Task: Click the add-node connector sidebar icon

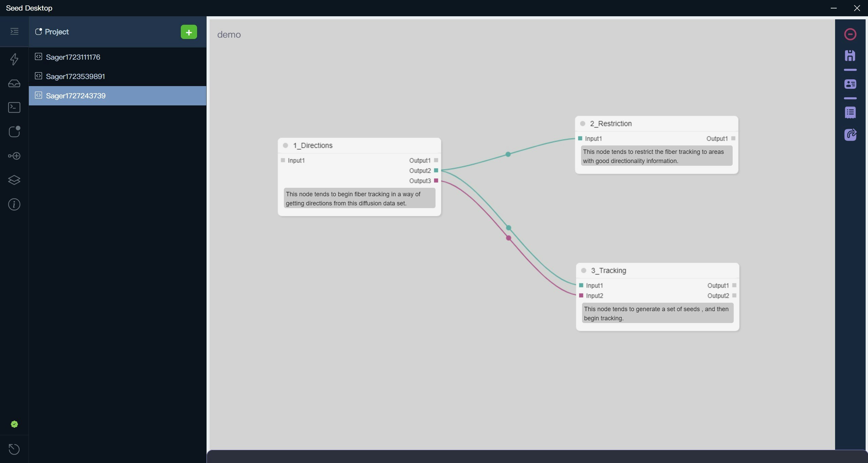Action: (14, 156)
